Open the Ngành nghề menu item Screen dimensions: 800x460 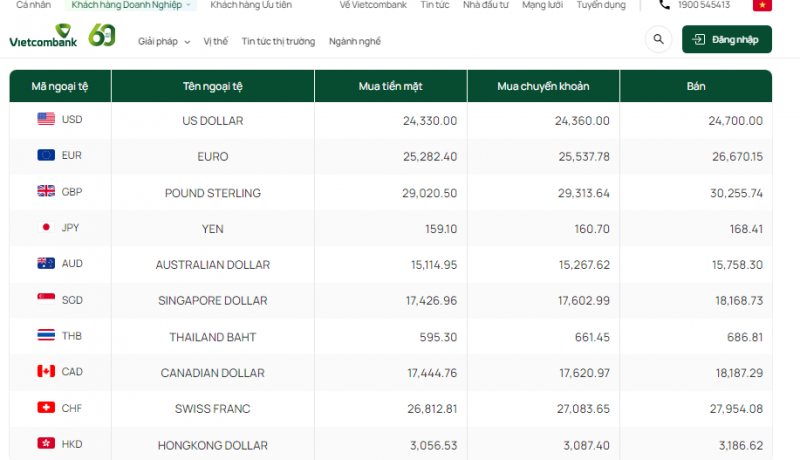click(x=354, y=42)
